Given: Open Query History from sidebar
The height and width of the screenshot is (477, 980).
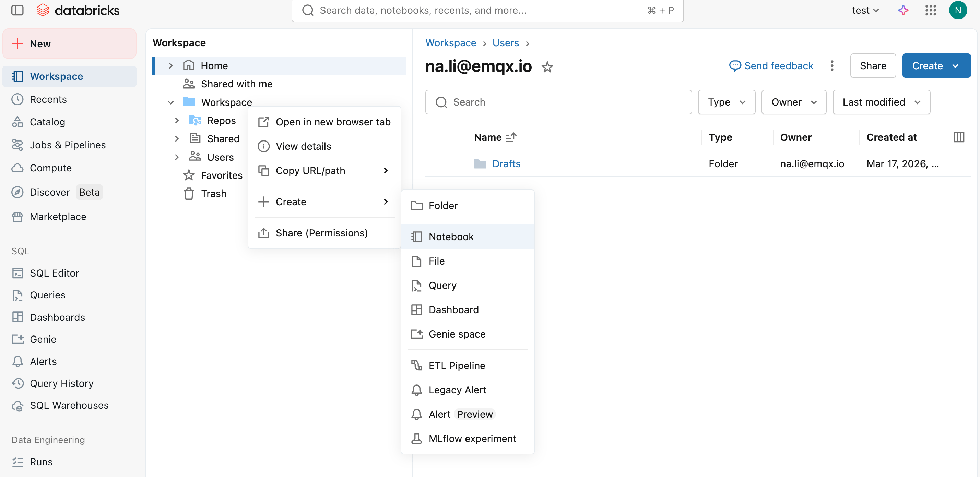Looking at the screenshot, I should coord(61,383).
